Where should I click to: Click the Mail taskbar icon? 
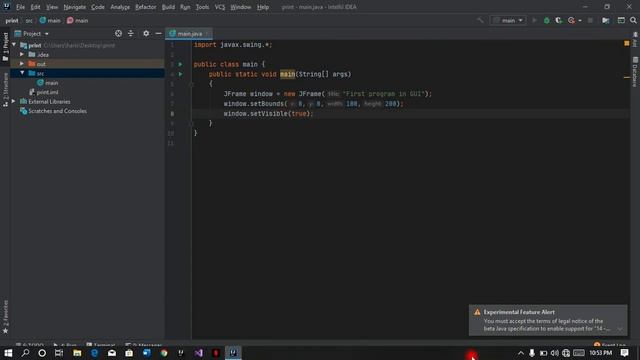coord(112,353)
